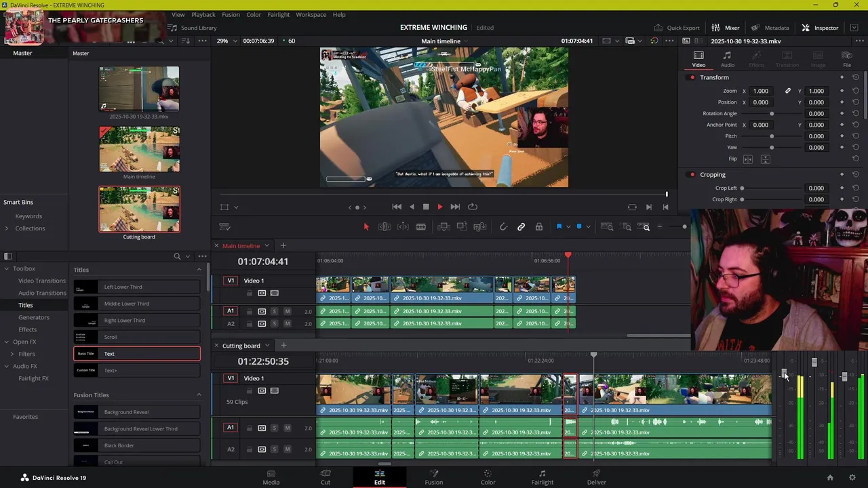The height and width of the screenshot is (488, 868).
Task: Flip the clip vertically
Action: [x=765, y=159]
